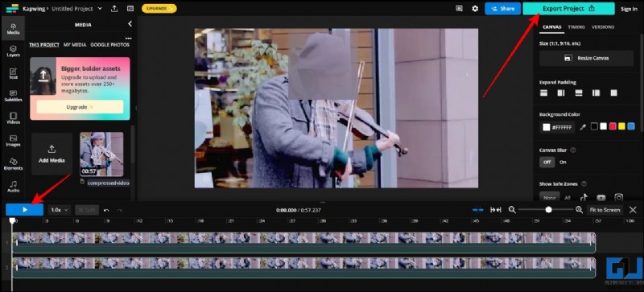Choose the red background color swatch
Screen dimensions: 644x292
pyautogui.click(x=613, y=127)
